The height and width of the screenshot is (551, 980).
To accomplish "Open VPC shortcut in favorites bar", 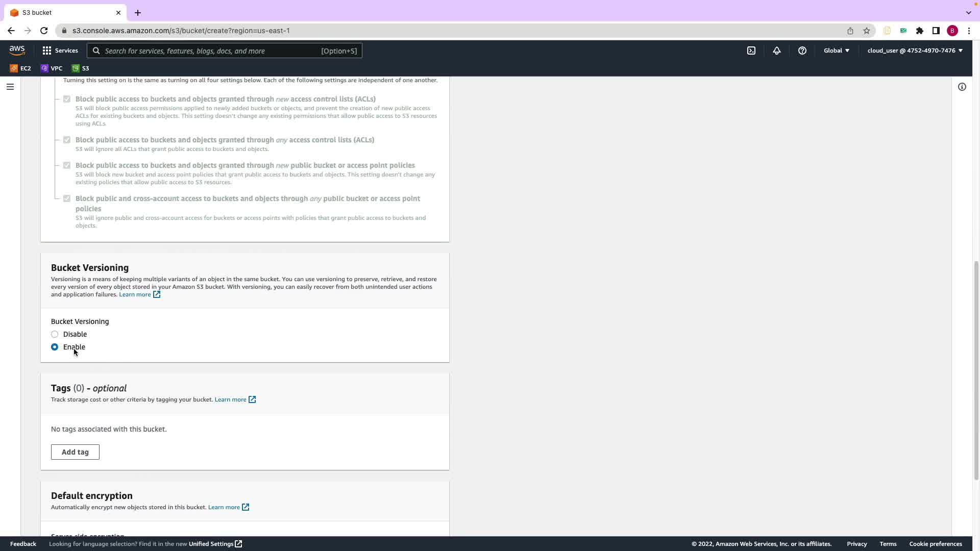I will (x=52, y=68).
